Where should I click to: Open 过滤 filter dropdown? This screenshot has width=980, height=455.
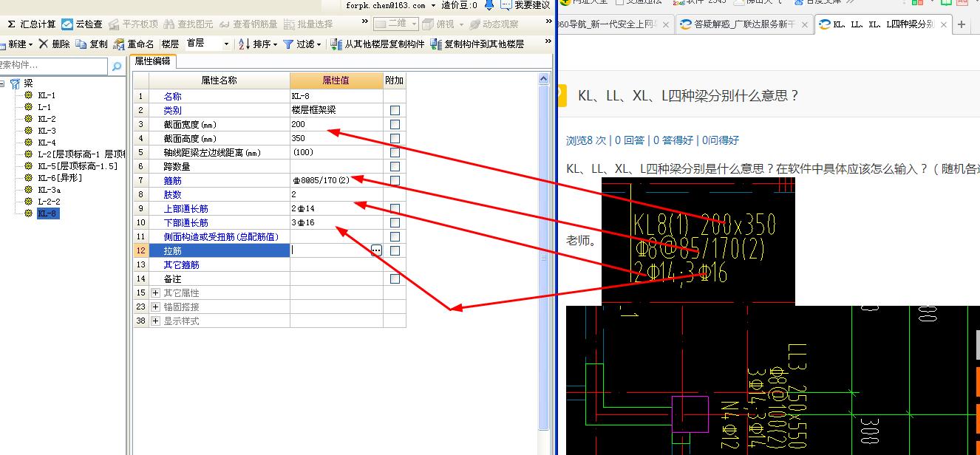tap(303, 44)
